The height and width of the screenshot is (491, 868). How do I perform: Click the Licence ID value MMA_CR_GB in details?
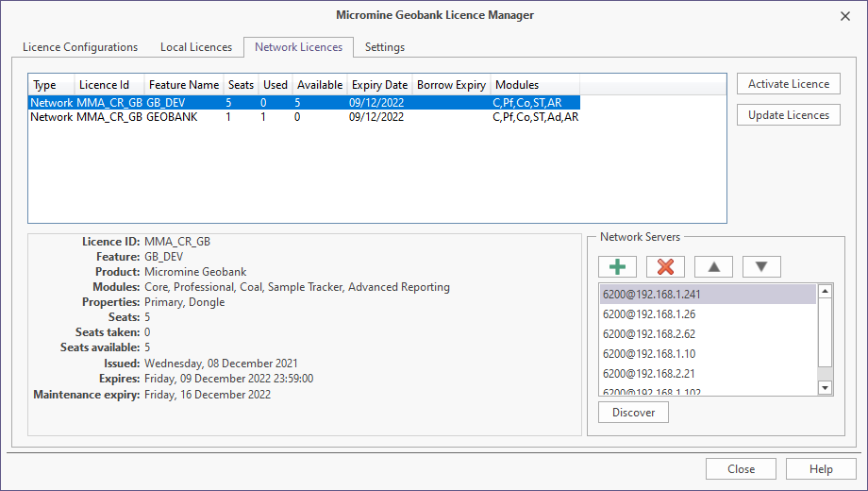[x=177, y=242]
